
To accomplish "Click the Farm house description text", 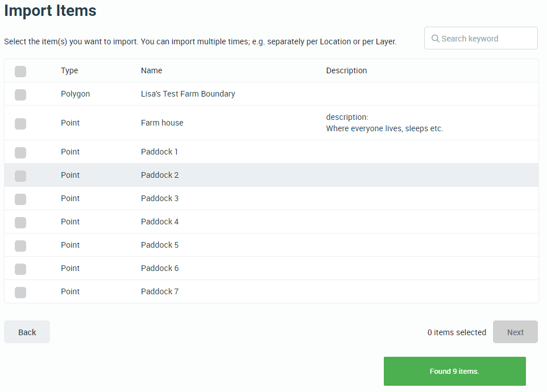I will (x=384, y=123).
